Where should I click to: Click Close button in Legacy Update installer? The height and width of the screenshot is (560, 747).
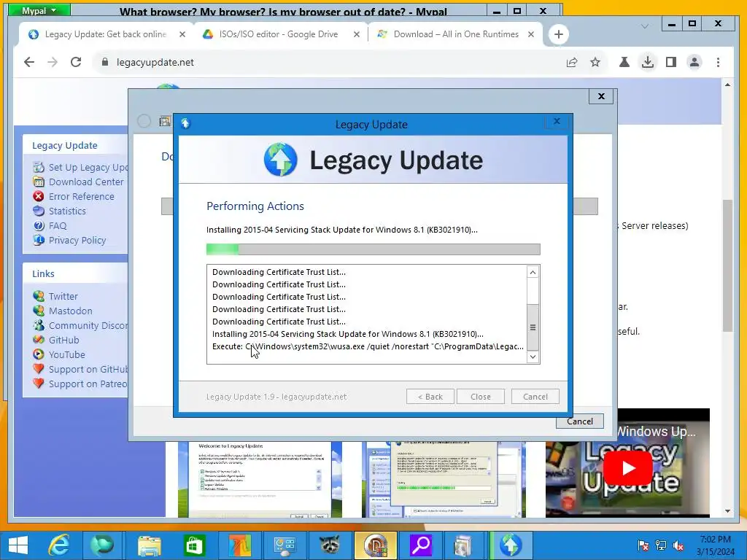[x=480, y=397]
